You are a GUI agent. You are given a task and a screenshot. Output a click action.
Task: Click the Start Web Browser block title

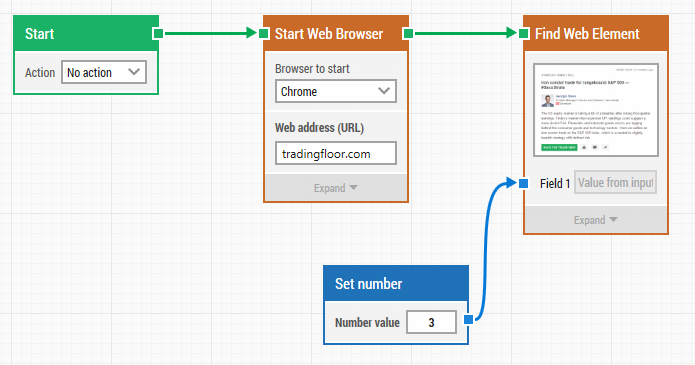click(x=329, y=34)
